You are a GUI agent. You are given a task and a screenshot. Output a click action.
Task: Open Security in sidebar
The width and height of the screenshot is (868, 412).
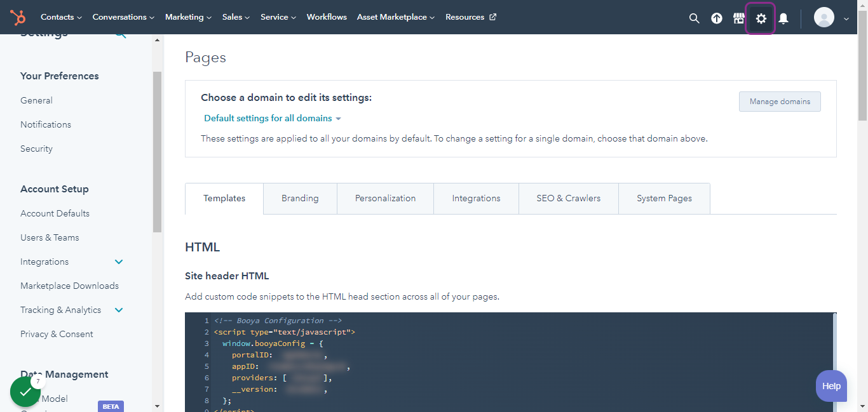[36, 149]
